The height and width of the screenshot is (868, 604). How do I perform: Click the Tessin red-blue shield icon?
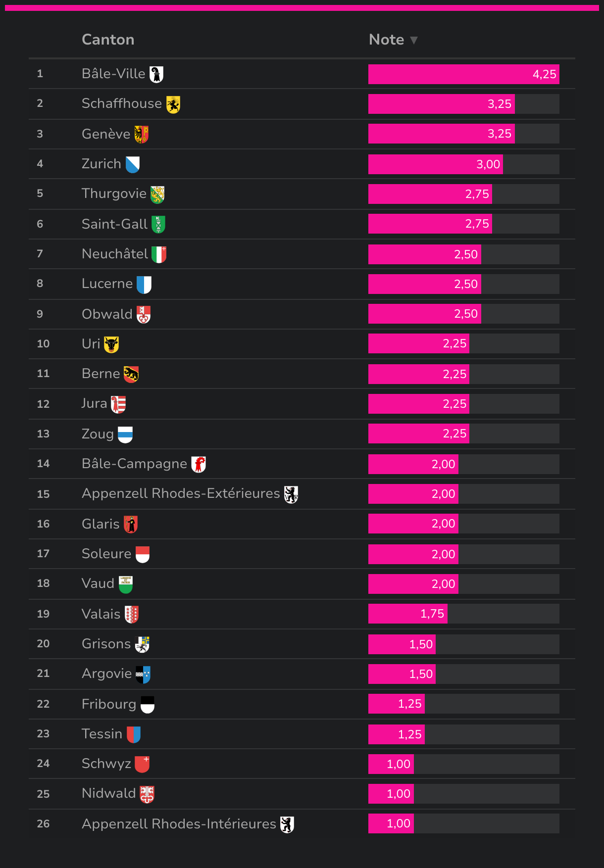[134, 734]
